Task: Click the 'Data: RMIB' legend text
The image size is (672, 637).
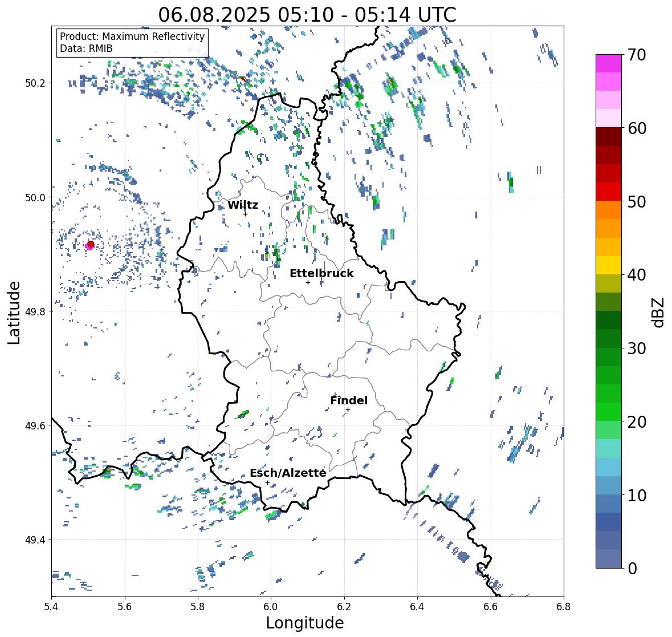Action: click(86, 48)
